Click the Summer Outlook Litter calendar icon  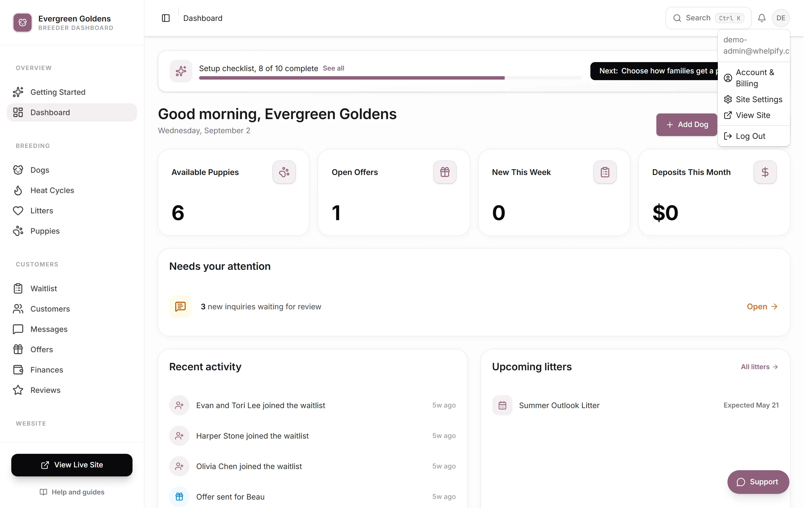[x=502, y=405]
